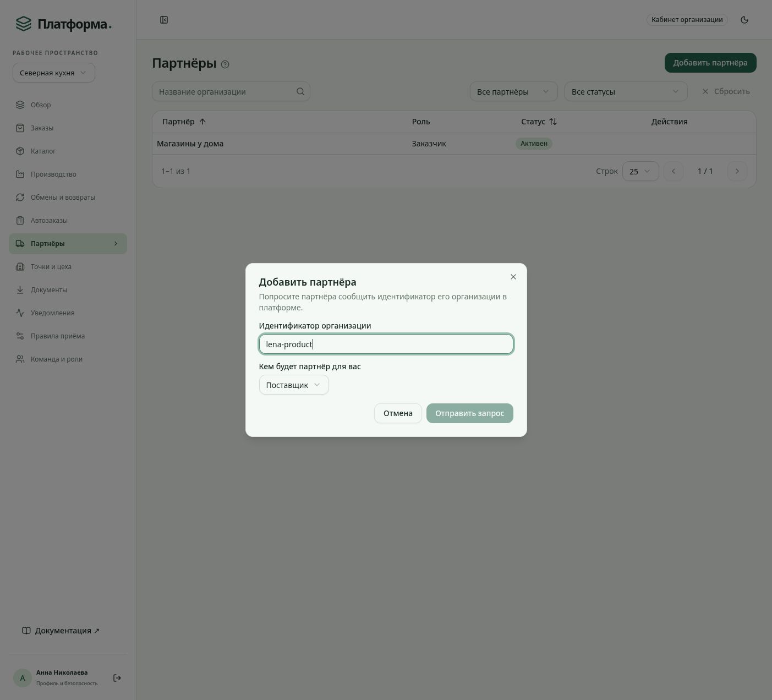
Task: Open Команда и роли in the sidebar
Action: coord(68,359)
